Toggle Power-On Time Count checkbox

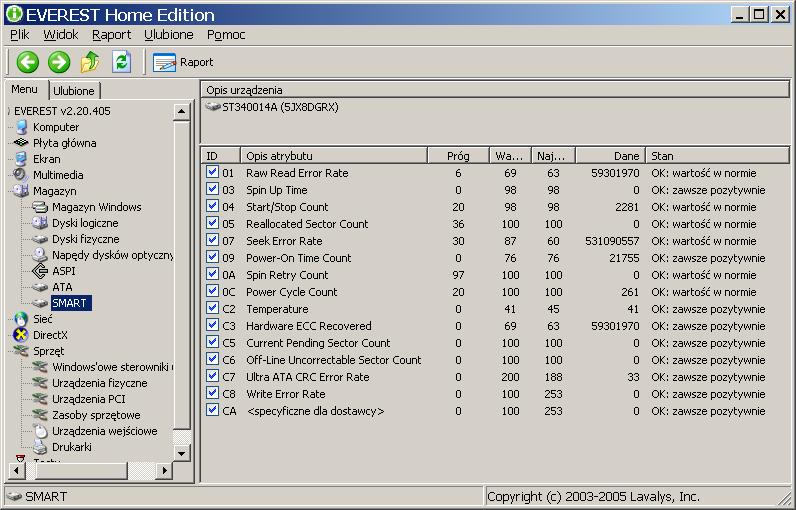click(212, 257)
